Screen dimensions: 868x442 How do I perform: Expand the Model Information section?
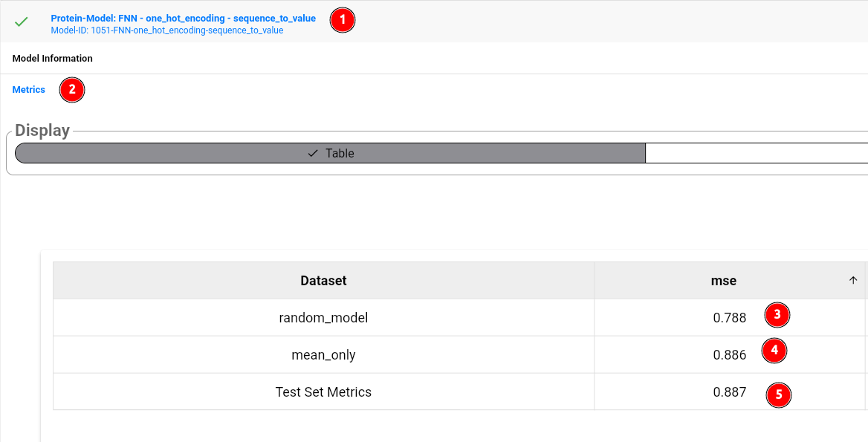click(53, 58)
